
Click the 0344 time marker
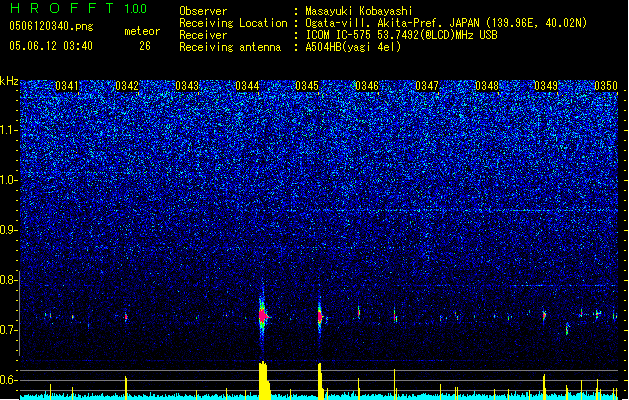coord(247,86)
